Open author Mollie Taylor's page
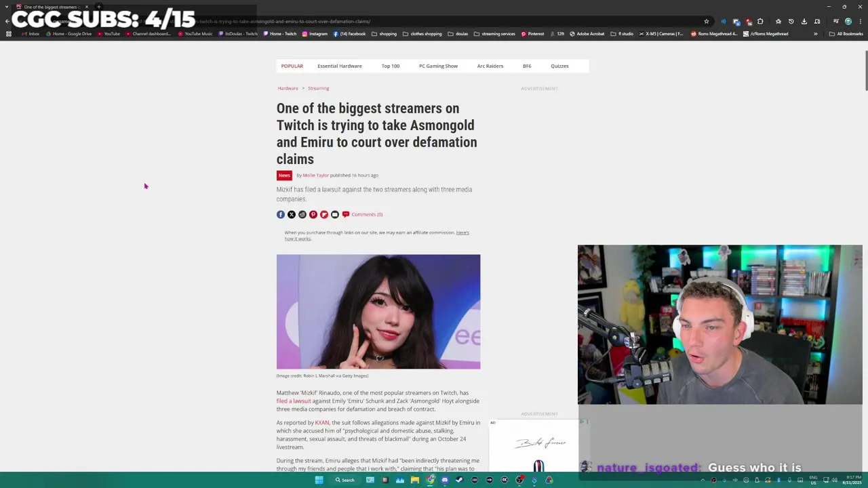This screenshot has width=868, height=488. [x=315, y=176]
